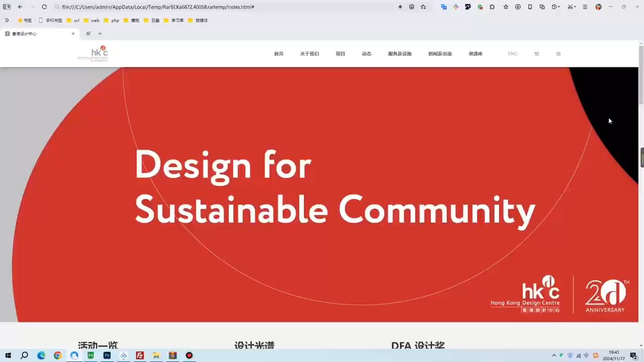Open Photoshop from taskbar
Viewport: 644px width, 362px height.
(x=107, y=355)
